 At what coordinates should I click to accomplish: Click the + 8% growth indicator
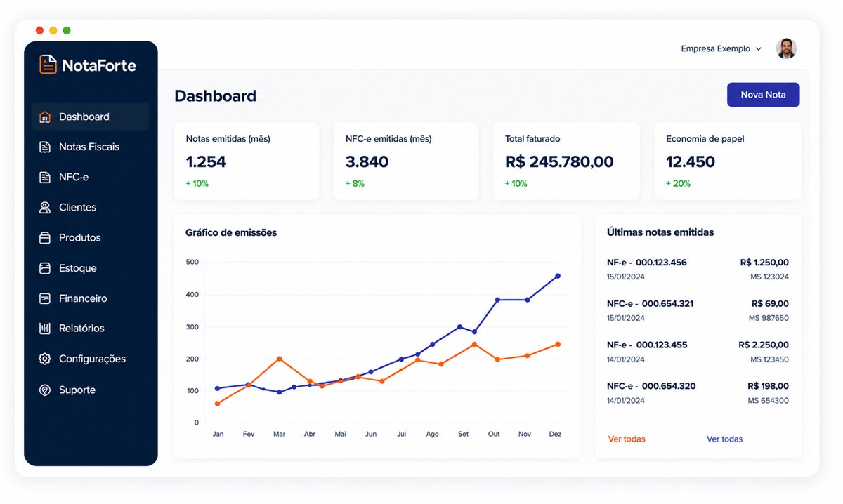(x=355, y=184)
